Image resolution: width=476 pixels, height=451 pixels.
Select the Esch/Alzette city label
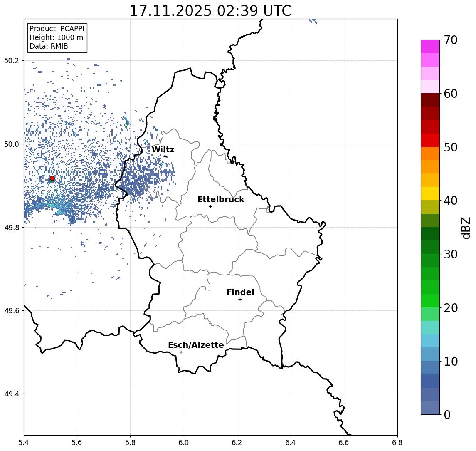pos(196,345)
